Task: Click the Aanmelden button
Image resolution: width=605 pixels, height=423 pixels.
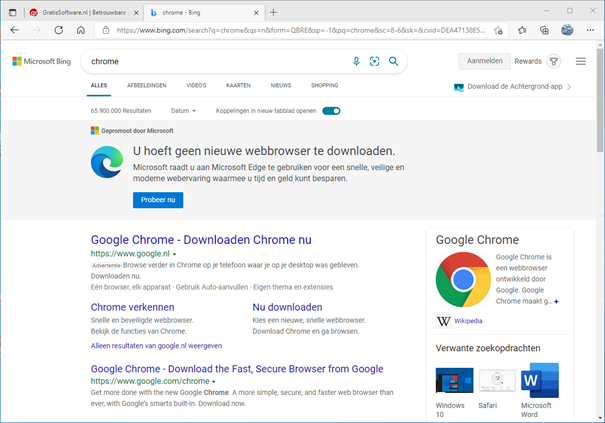Action: click(485, 61)
